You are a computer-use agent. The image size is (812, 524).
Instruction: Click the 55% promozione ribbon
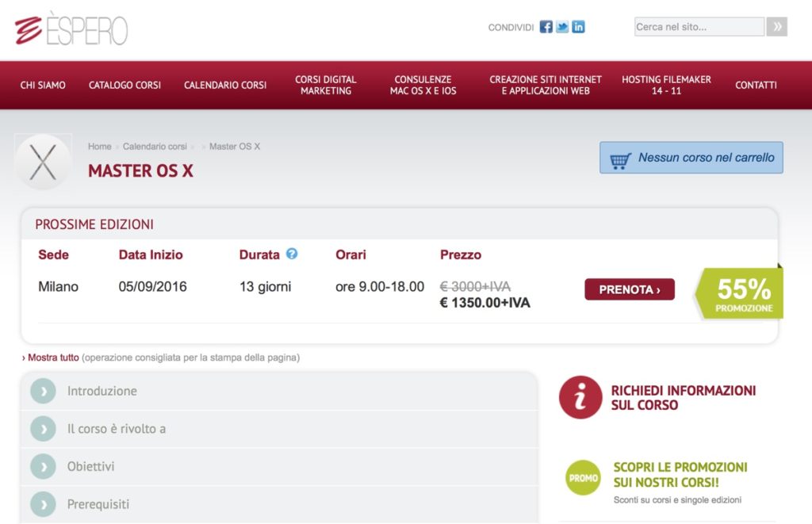click(x=740, y=293)
